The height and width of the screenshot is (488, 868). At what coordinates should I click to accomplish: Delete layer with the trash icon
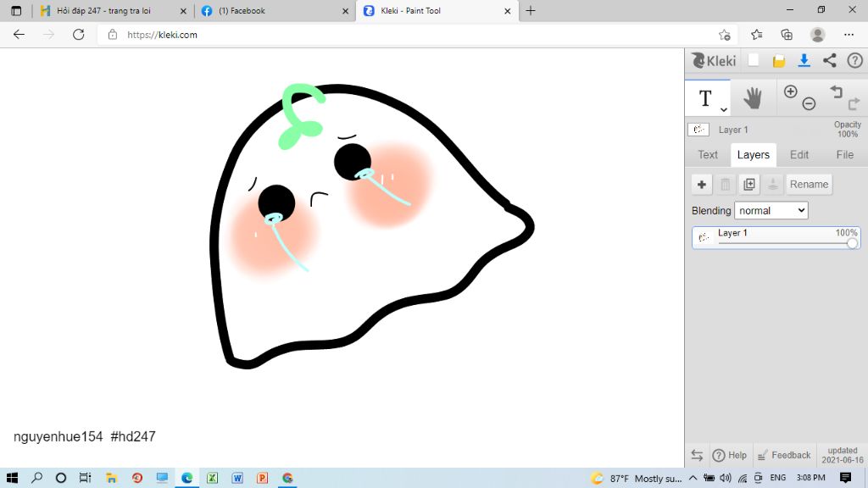coord(726,184)
